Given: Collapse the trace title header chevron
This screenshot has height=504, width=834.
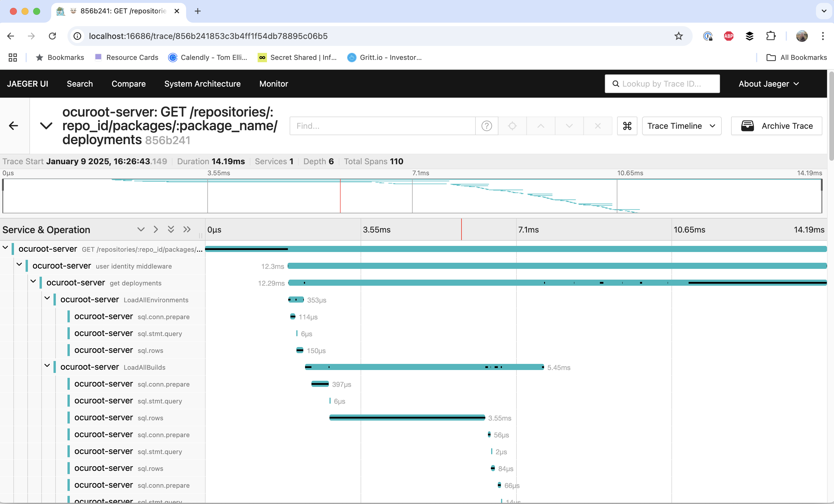Looking at the screenshot, I should coord(46,126).
